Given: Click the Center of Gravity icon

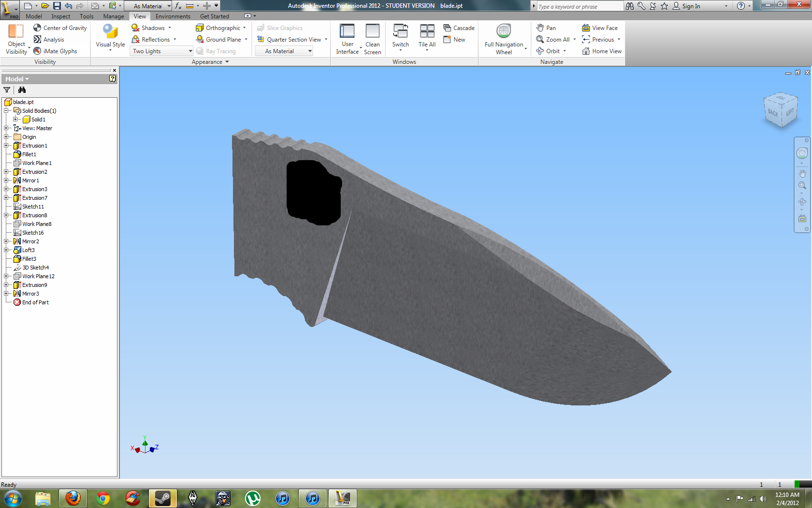Looking at the screenshot, I should click(37, 28).
